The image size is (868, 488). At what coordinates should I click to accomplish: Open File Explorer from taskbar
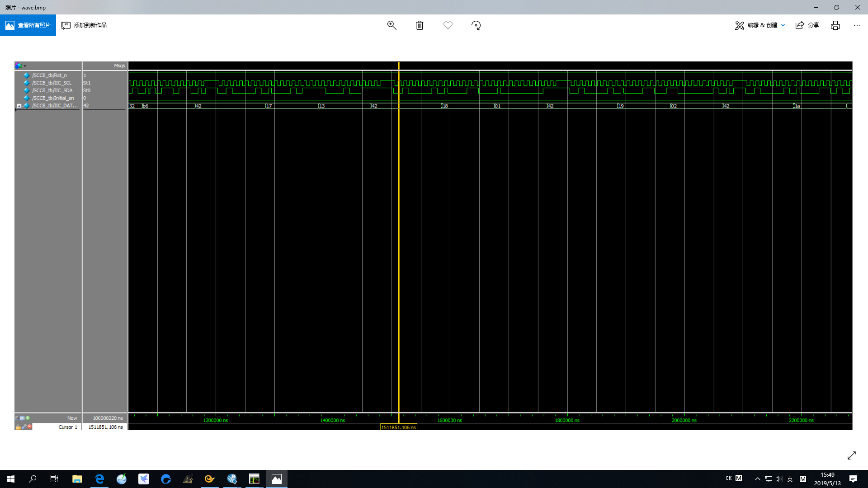pyautogui.click(x=77, y=479)
